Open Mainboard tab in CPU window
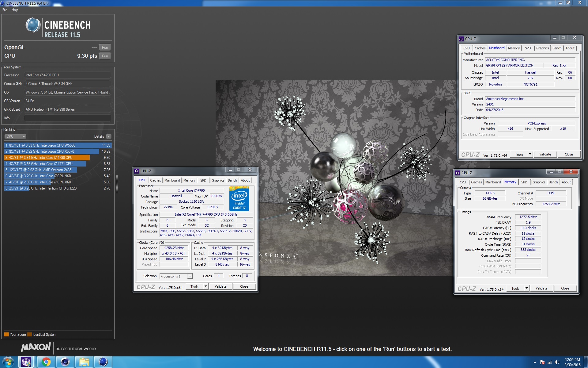The width and height of the screenshot is (588, 368). tap(172, 180)
